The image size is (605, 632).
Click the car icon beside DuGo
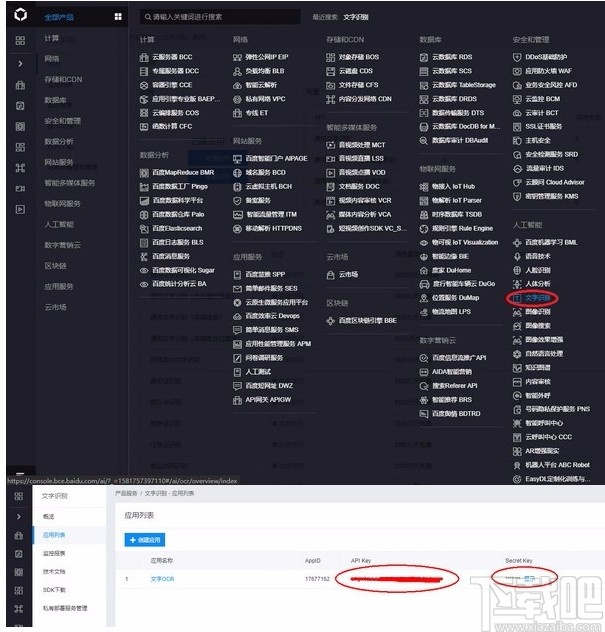tap(424, 284)
